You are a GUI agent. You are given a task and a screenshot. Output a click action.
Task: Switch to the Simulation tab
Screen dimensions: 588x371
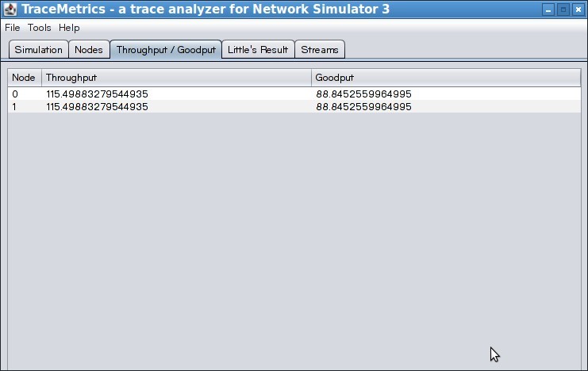click(38, 49)
